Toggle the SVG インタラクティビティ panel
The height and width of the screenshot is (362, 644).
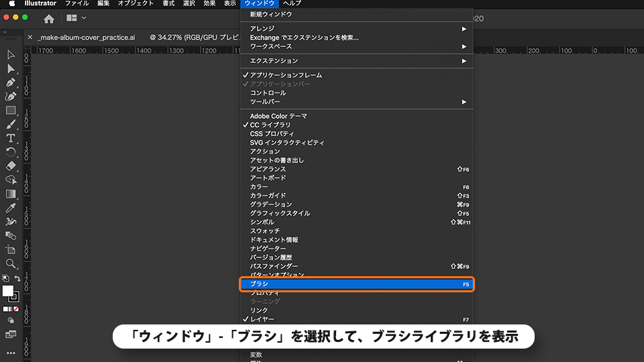pos(356,143)
